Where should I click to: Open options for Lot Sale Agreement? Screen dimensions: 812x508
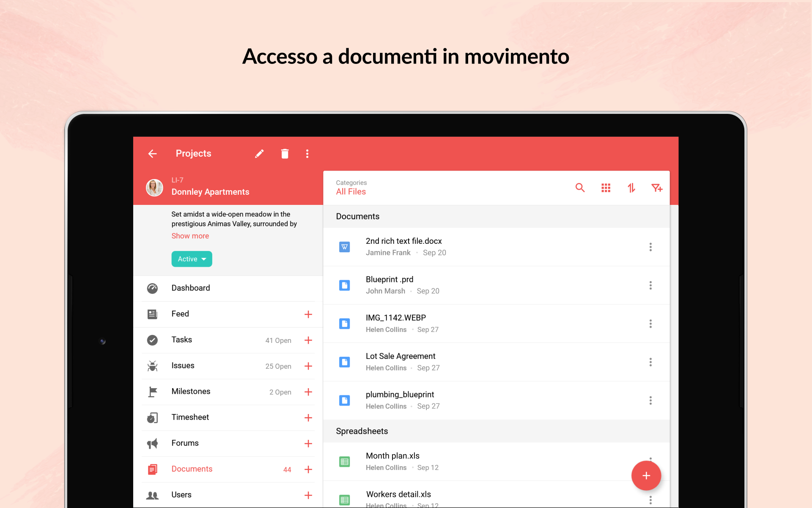tap(650, 362)
